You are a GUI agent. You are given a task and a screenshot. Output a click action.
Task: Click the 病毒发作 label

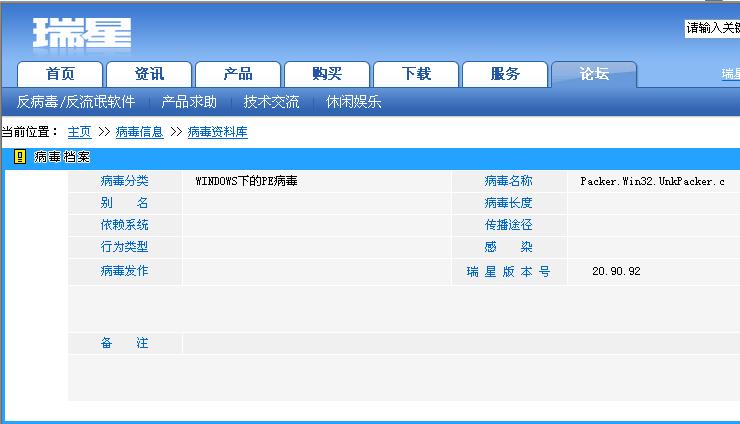tap(125, 271)
